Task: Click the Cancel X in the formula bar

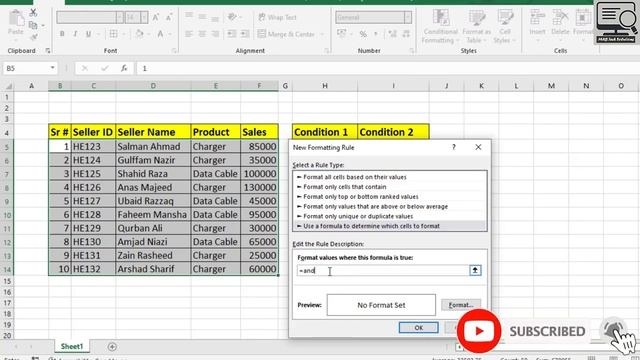Action: 84,68
